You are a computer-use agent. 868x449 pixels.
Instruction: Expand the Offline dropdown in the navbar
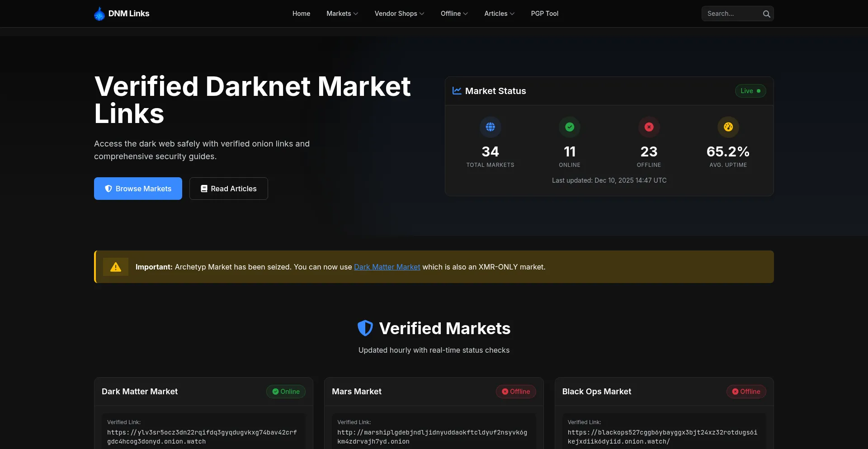point(454,14)
